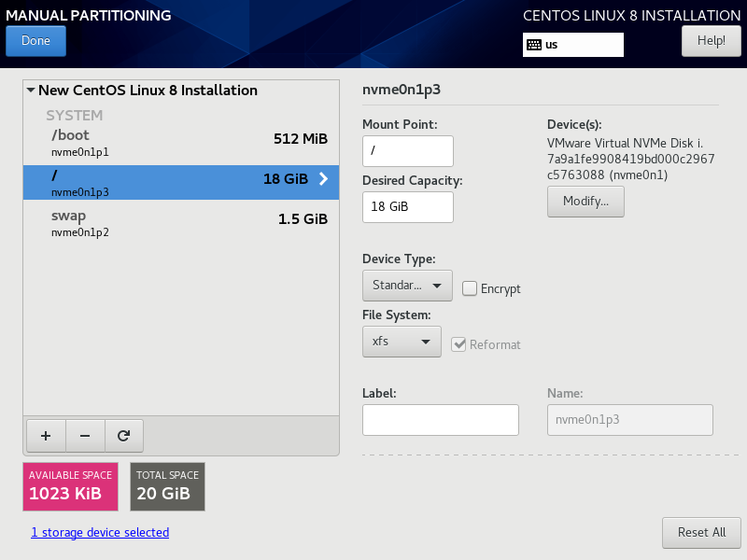Click the SYSTEM section label
Screen dimensions: 747x560
(x=75, y=115)
